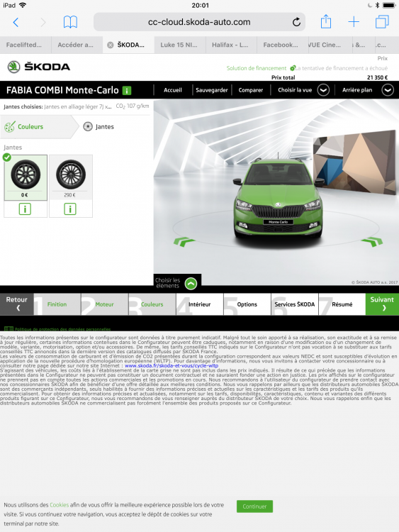
Task: Click the Jantes wheel icon
Action: pos(88,126)
